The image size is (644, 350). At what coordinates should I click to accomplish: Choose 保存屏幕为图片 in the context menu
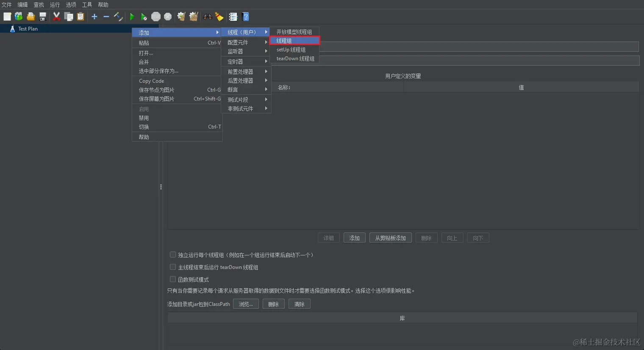point(177,99)
